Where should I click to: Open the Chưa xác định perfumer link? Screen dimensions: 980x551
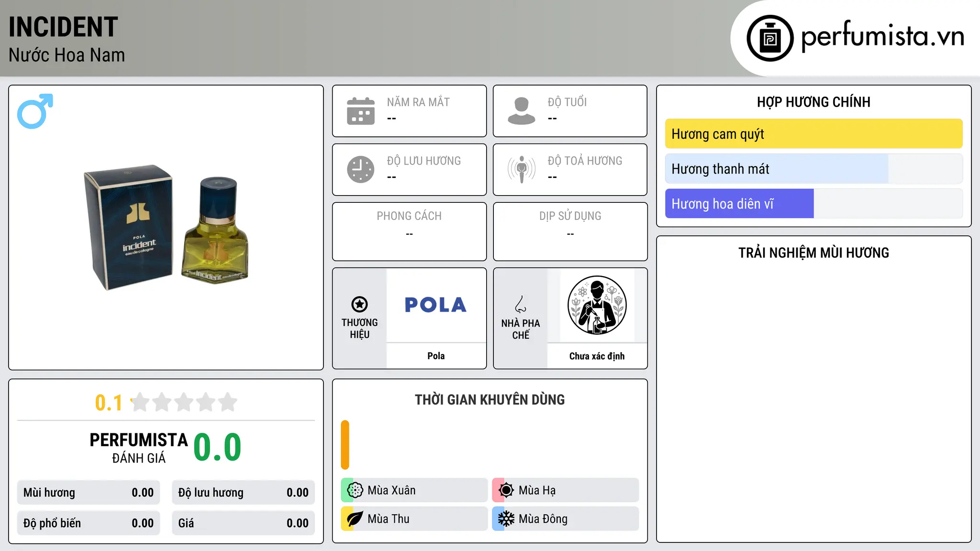[x=597, y=356]
